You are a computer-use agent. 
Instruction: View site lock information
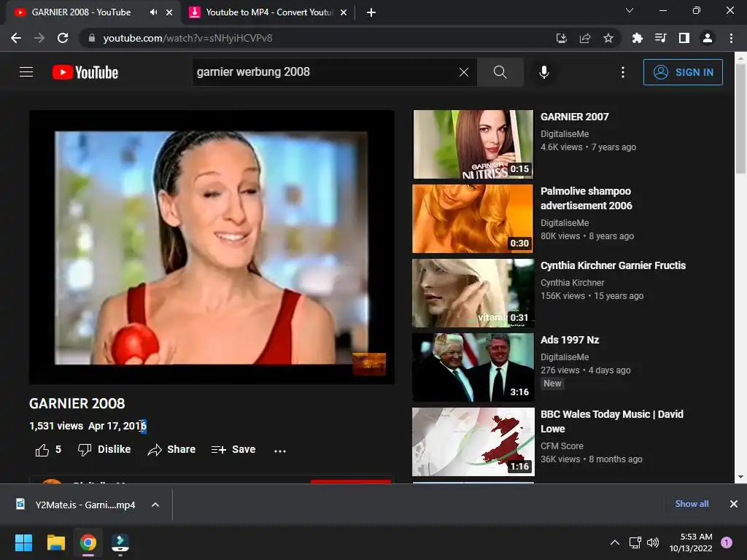pyautogui.click(x=92, y=38)
